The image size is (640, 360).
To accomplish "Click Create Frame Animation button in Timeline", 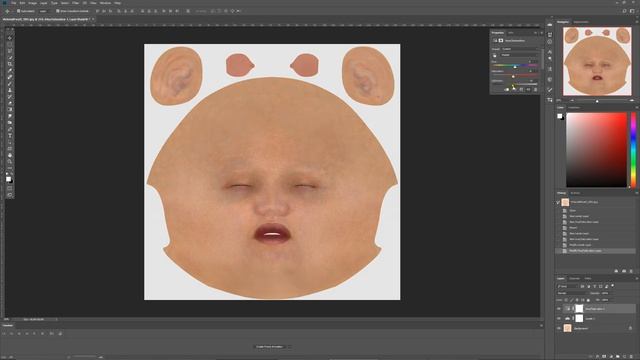I will tap(269, 347).
